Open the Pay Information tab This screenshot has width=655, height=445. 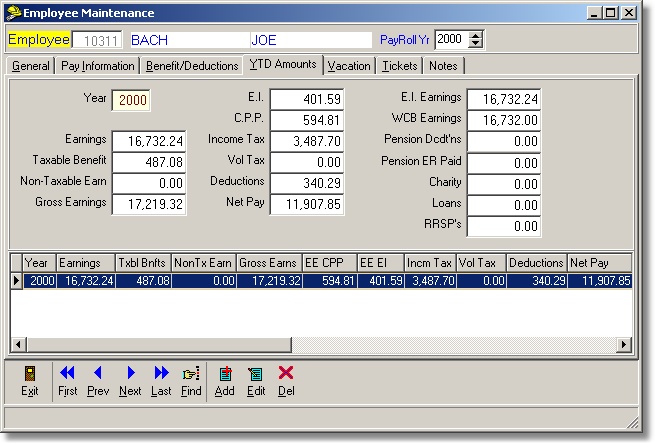pyautogui.click(x=97, y=66)
